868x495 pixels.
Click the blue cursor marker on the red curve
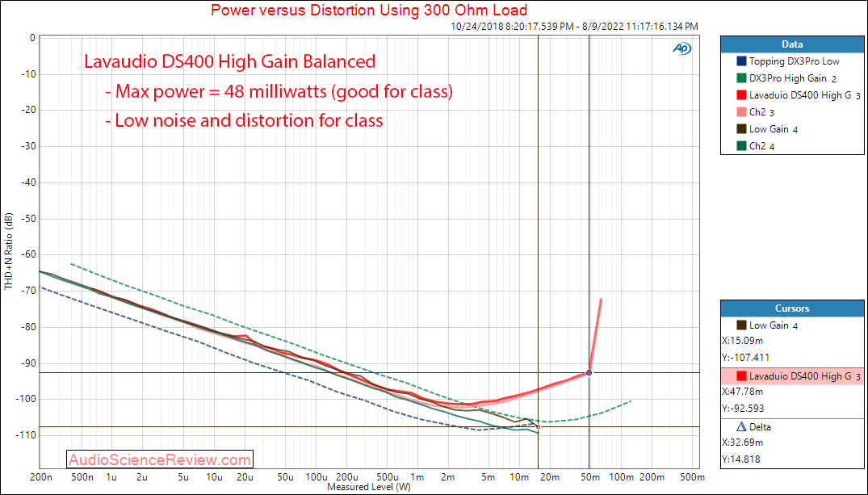click(x=589, y=373)
